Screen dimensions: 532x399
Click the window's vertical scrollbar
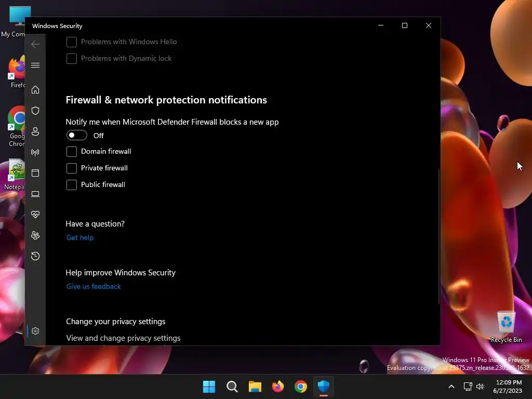click(438, 237)
